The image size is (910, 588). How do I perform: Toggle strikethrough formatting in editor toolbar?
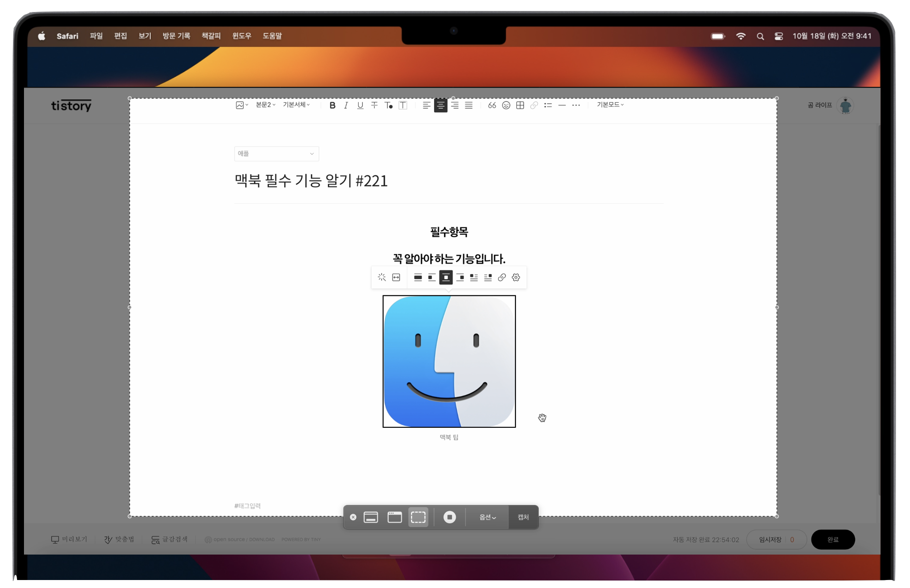(374, 105)
